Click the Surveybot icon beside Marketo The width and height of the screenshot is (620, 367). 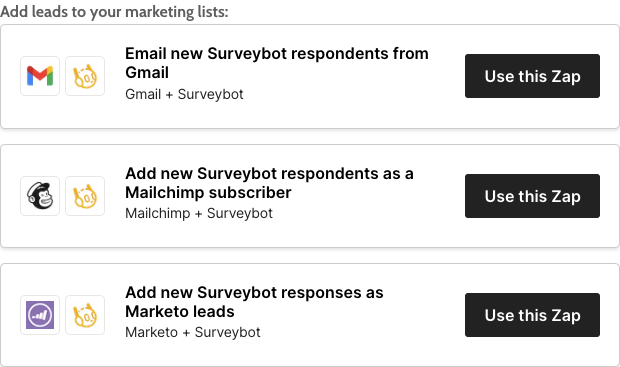coord(85,315)
